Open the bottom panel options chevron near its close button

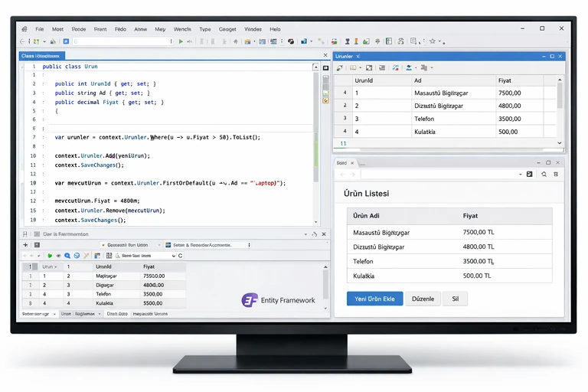tap(305, 234)
